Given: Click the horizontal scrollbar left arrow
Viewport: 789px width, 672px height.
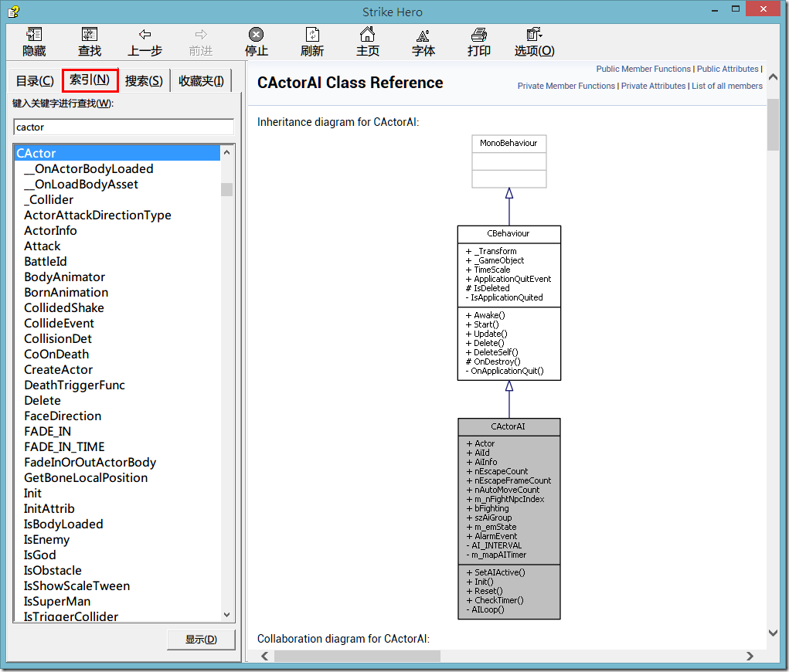Looking at the screenshot, I should pyautogui.click(x=265, y=656).
